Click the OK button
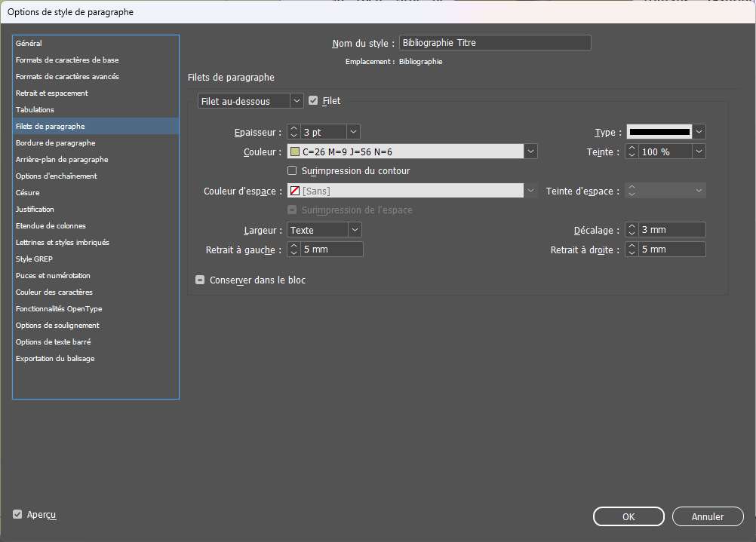The image size is (756, 542). (628, 516)
